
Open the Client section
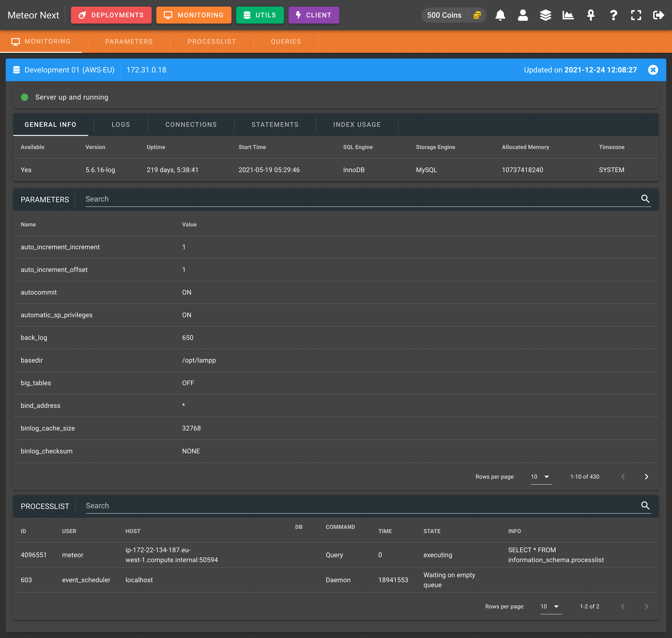click(x=314, y=15)
